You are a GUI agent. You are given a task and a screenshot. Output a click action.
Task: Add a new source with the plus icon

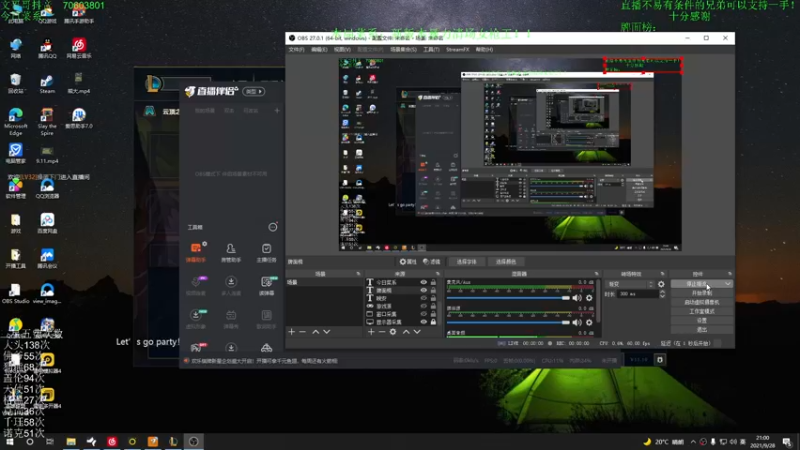click(x=371, y=332)
